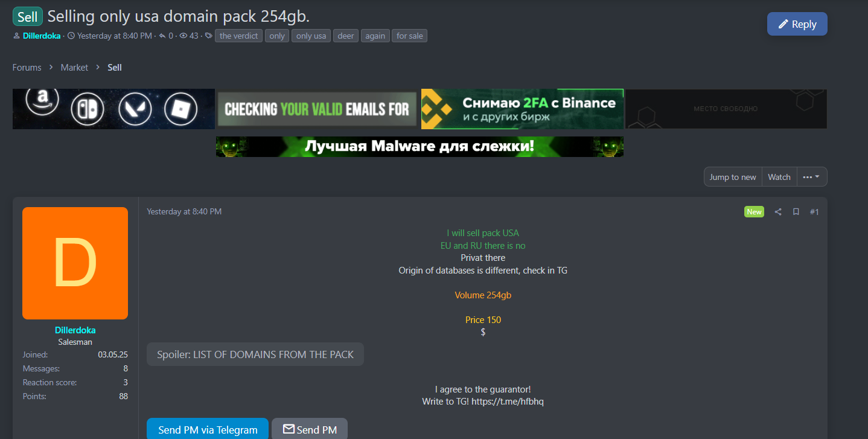
Task: Open the #1 post permalink
Action: pos(814,211)
